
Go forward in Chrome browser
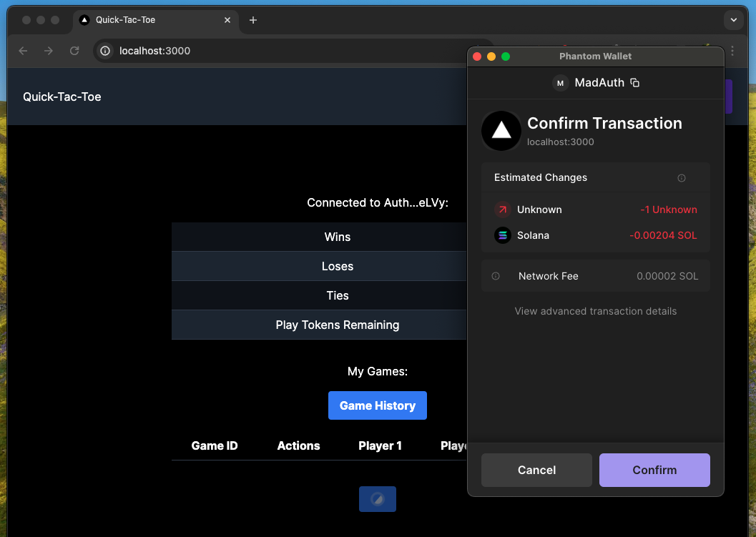(x=49, y=51)
